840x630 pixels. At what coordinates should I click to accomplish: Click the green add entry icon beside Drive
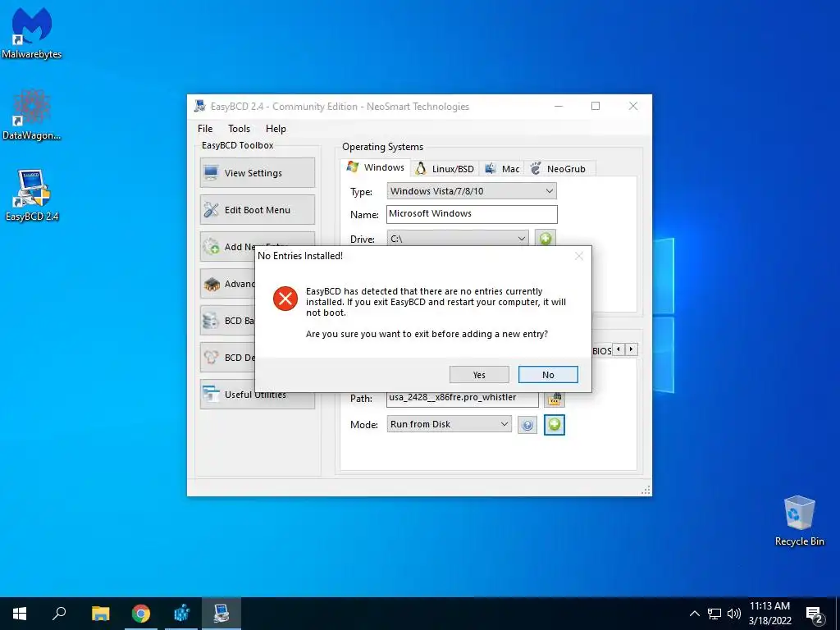point(546,239)
